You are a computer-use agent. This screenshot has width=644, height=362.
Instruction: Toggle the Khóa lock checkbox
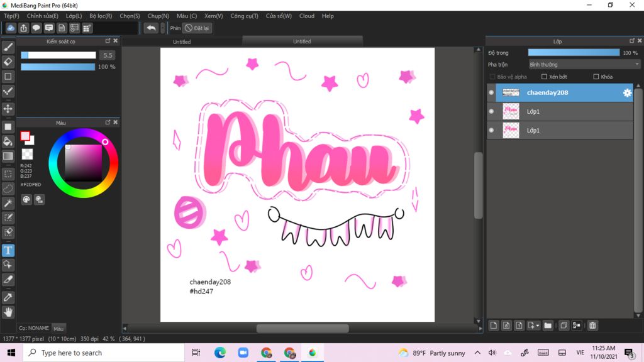pyautogui.click(x=596, y=77)
